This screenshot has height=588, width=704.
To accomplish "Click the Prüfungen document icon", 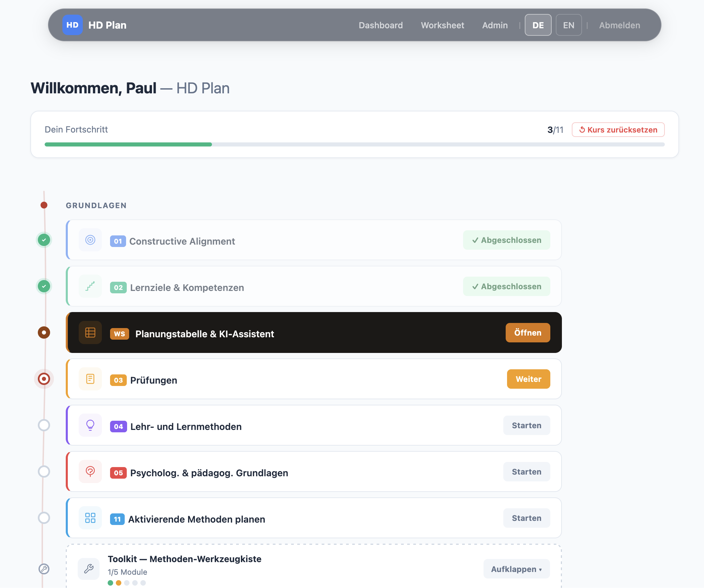I will 90,379.
